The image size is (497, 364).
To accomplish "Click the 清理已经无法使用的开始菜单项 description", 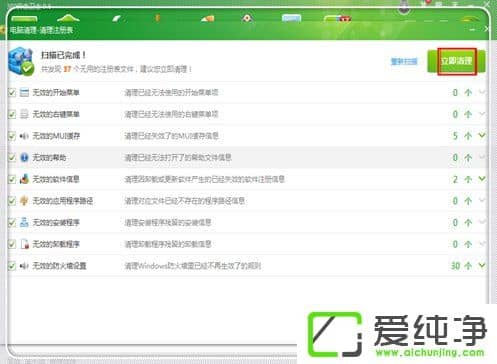I will coord(171,92).
